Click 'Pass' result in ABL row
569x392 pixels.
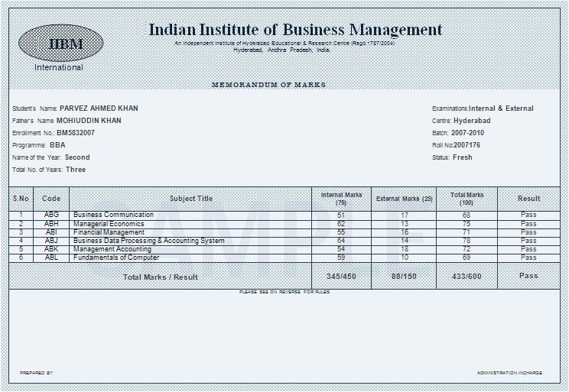tap(528, 257)
